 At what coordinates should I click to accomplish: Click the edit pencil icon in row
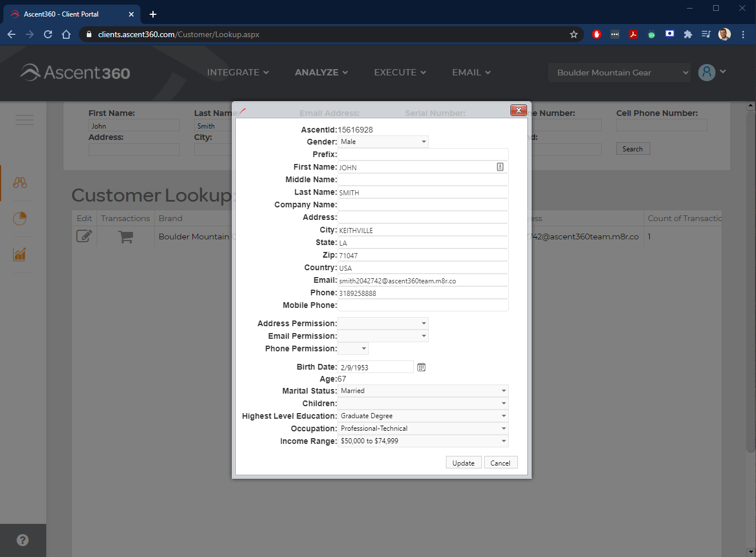tap(84, 236)
